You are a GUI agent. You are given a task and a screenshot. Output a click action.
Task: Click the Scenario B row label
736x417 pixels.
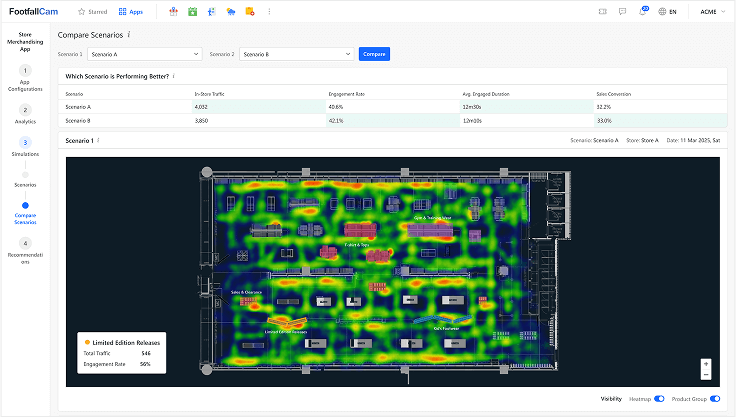coord(78,121)
